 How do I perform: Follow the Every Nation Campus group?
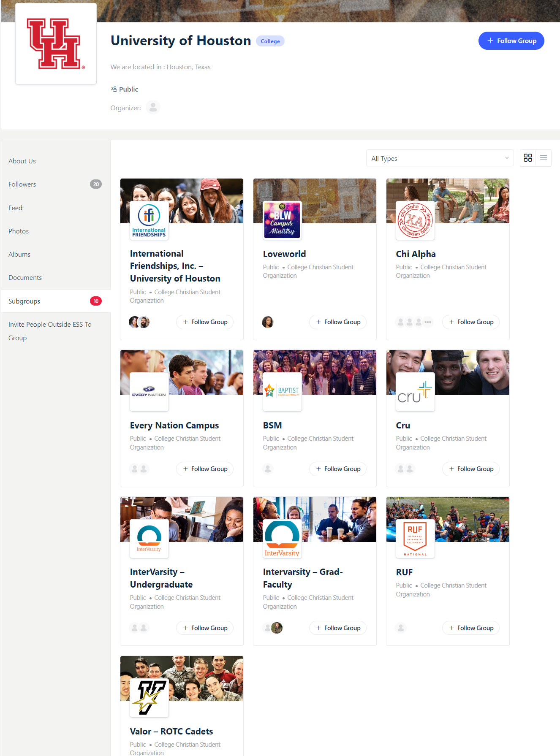point(205,469)
